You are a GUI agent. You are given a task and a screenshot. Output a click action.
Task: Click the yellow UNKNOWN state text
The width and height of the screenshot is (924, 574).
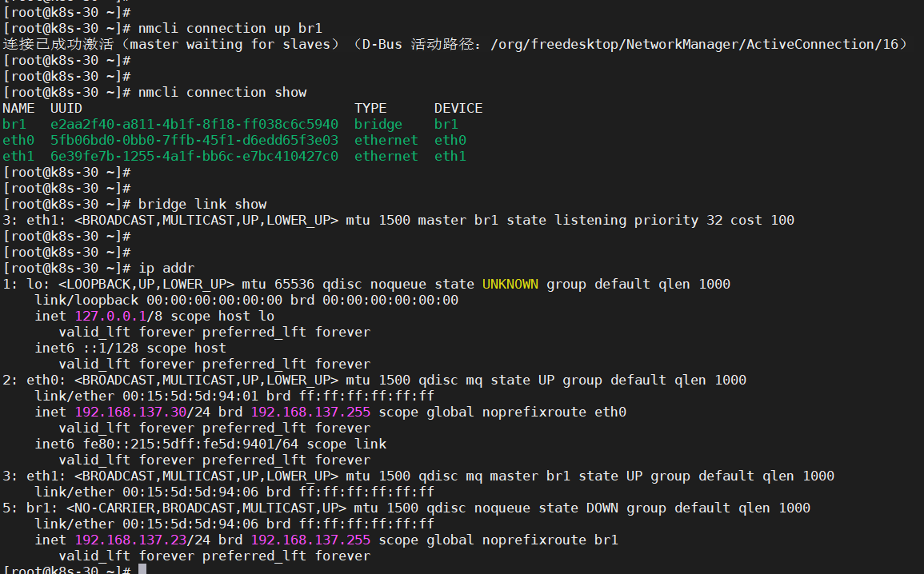coord(510,284)
